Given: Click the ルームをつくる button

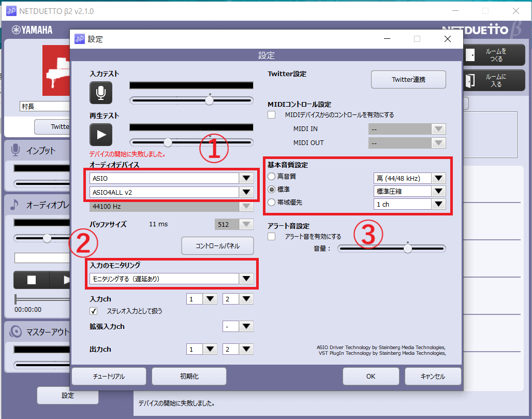Looking at the screenshot, I should 494,55.
